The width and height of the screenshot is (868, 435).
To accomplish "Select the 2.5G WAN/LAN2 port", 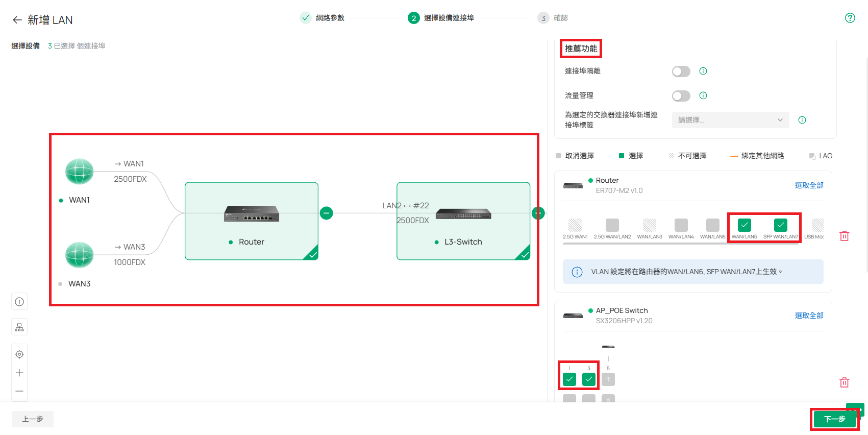I will [612, 225].
